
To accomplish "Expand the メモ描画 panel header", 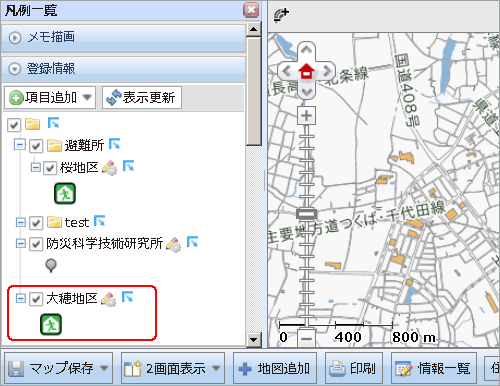I will pos(123,37).
